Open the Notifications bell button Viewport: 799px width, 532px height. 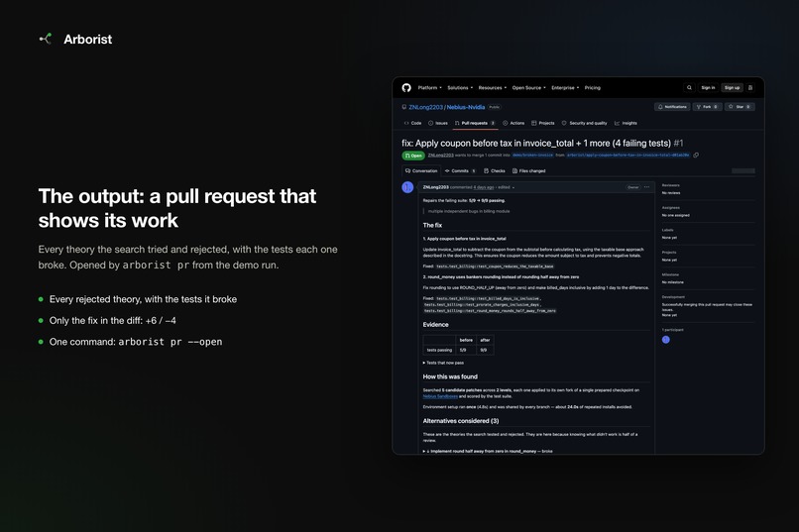(672, 107)
